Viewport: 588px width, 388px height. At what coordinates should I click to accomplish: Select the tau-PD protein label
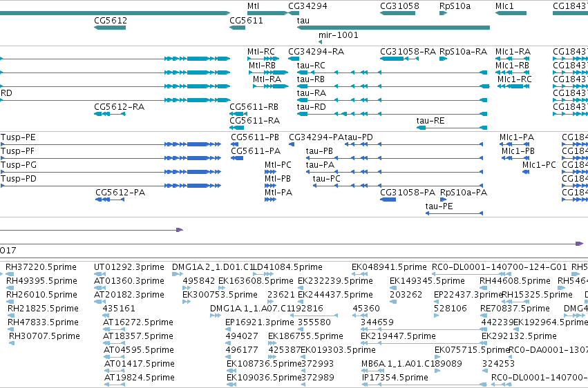coord(359,137)
